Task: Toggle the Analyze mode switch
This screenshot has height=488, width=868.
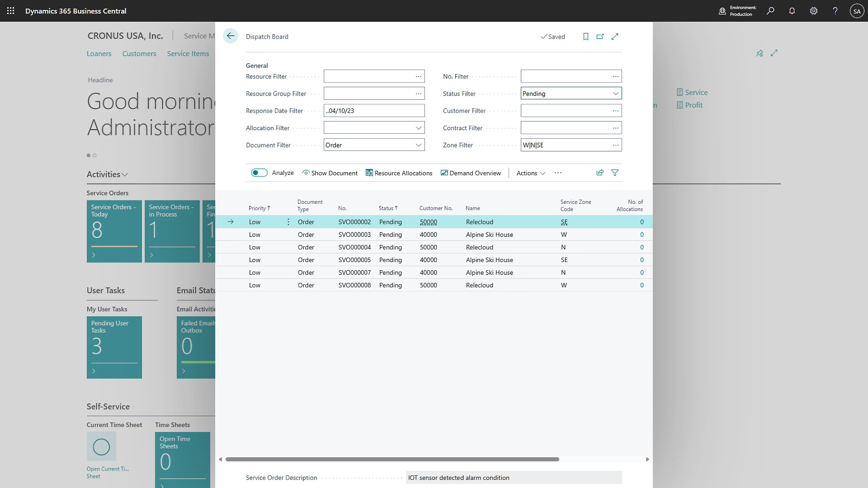Action: (259, 173)
